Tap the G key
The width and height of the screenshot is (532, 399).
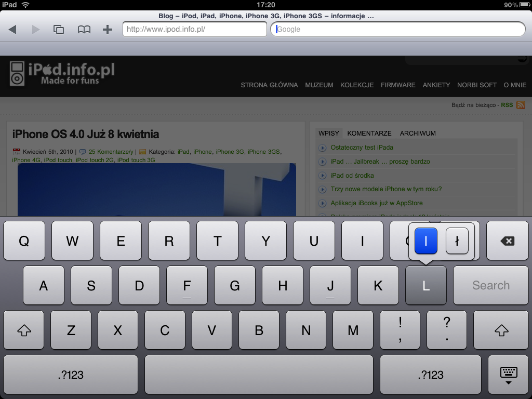point(235,285)
